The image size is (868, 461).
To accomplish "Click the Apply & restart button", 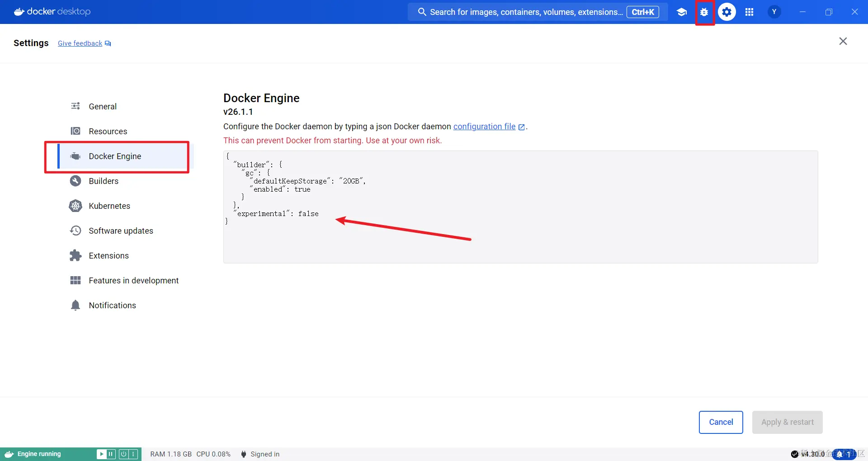I will [x=787, y=422].
